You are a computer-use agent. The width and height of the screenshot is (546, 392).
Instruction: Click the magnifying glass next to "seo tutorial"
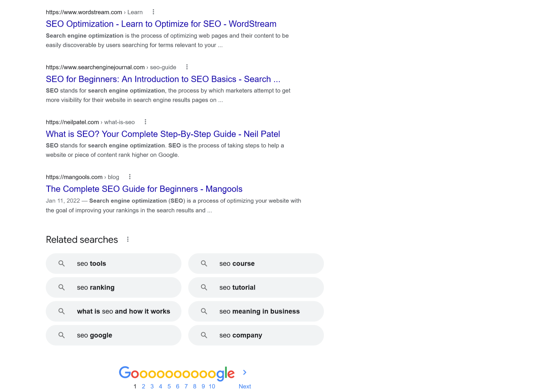click(x=204, y=287)
